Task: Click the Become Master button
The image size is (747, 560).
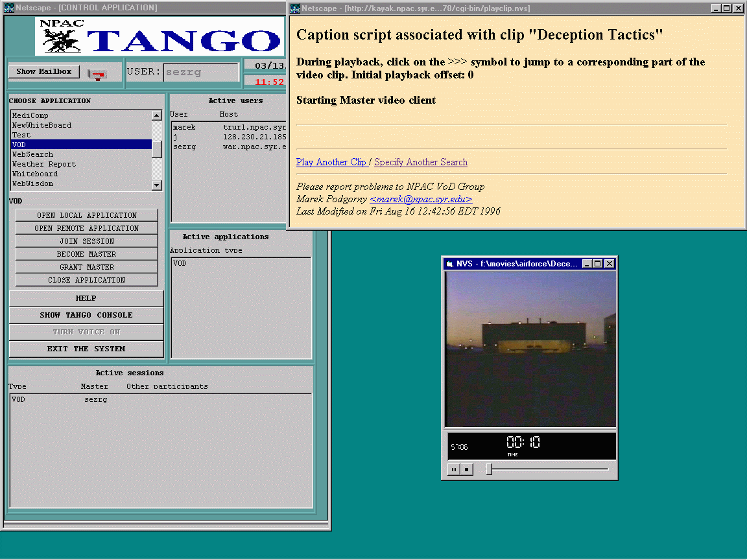Action: point(87,254)
